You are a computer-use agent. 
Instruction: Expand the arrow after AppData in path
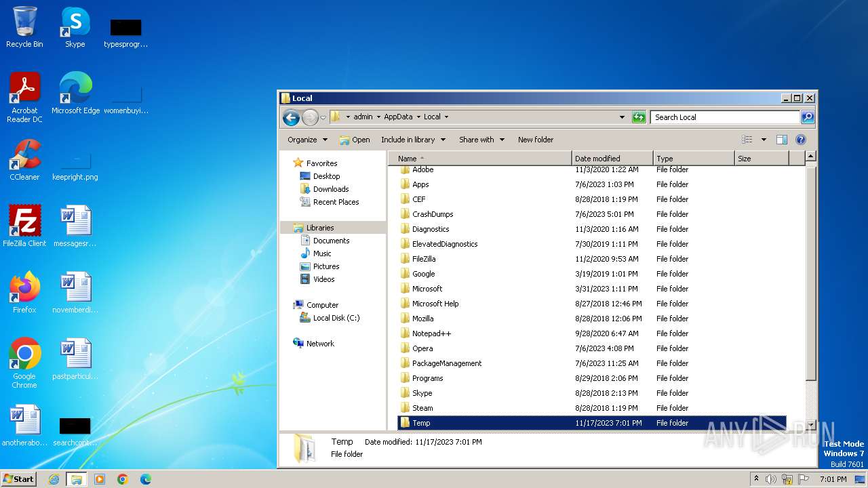418,117
